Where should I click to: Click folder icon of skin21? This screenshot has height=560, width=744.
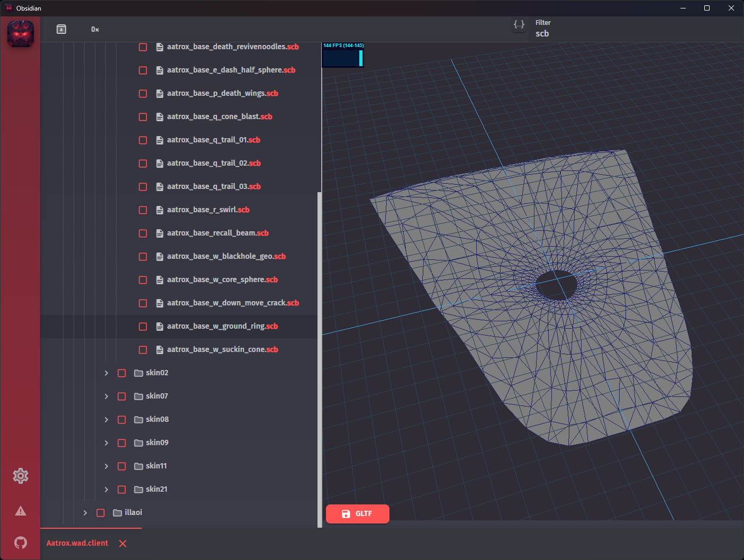[x=139, y=490]
